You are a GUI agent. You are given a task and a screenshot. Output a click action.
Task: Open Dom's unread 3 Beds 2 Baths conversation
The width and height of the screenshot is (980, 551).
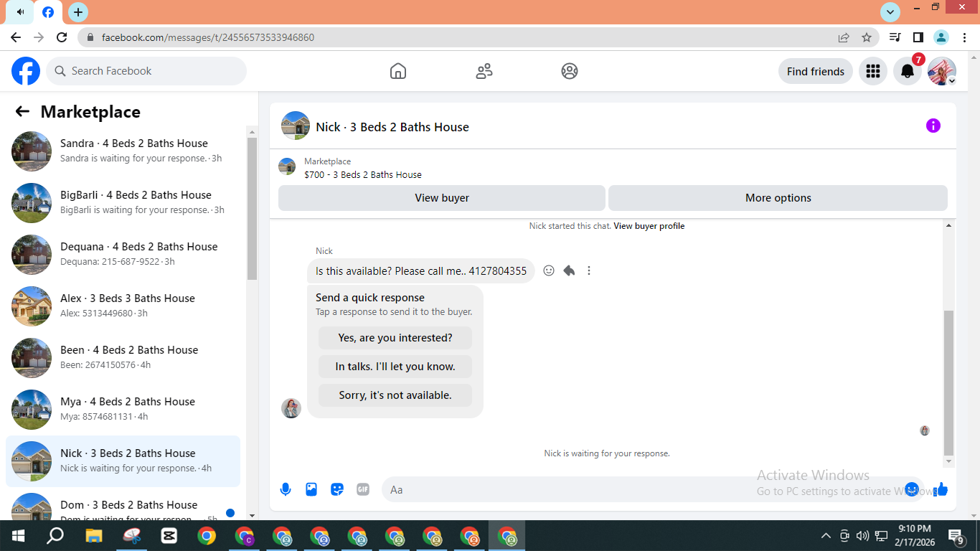point(123,504)
